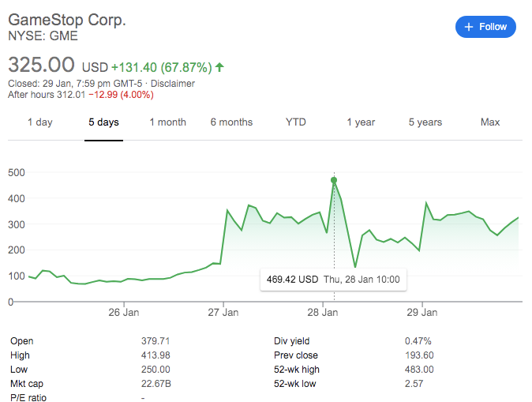This screenshot has height=402, width=532.
Task: Click the Follow button
Action: point(485,27)
